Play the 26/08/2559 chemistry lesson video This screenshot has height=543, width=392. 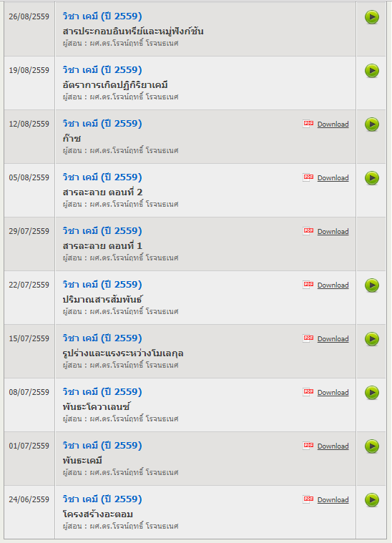point(372,17)
